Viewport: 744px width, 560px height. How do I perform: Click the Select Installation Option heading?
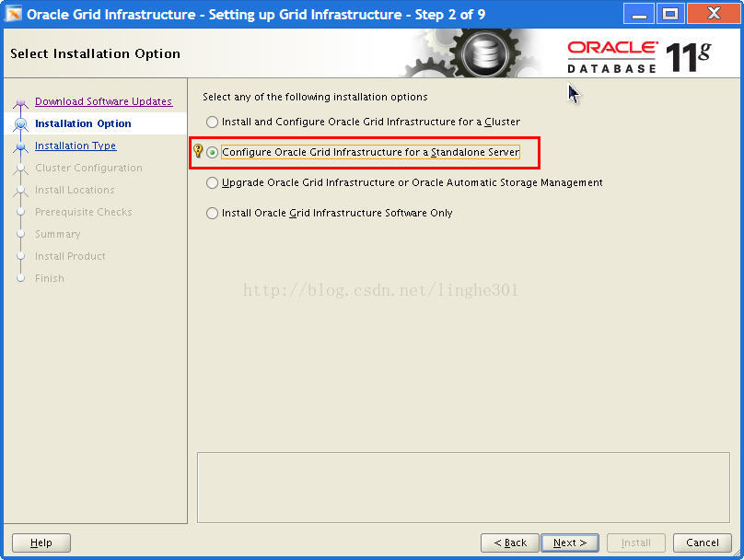point(96,53)
